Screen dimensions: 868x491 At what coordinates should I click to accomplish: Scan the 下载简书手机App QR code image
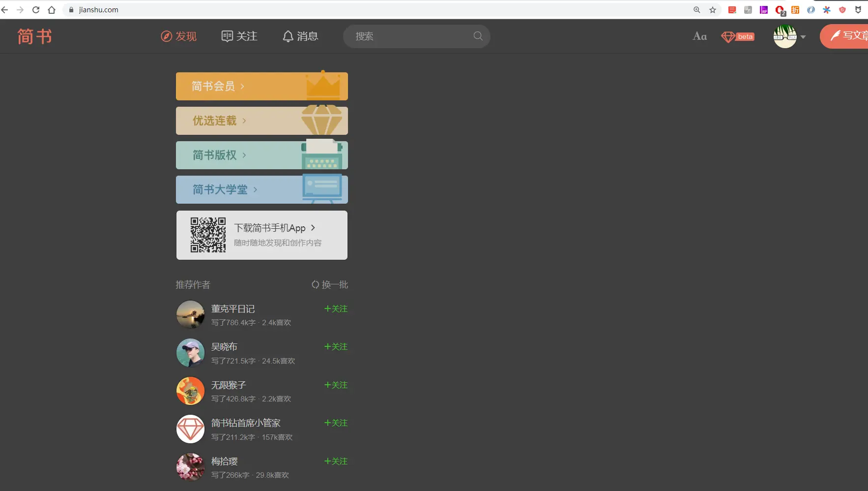(x=208, y=235)
